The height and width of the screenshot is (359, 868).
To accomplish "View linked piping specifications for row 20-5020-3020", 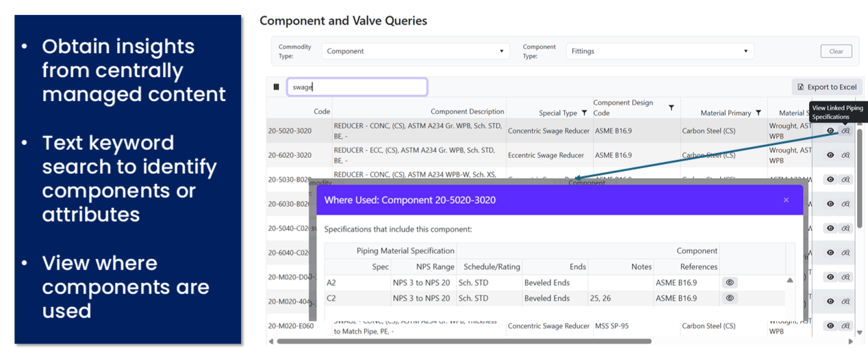I will [x=846, y=131].
